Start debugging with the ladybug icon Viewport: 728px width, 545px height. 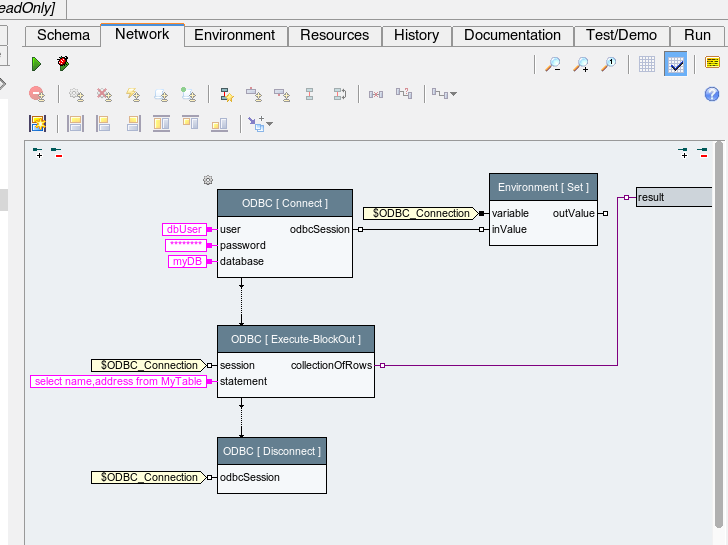63,64
